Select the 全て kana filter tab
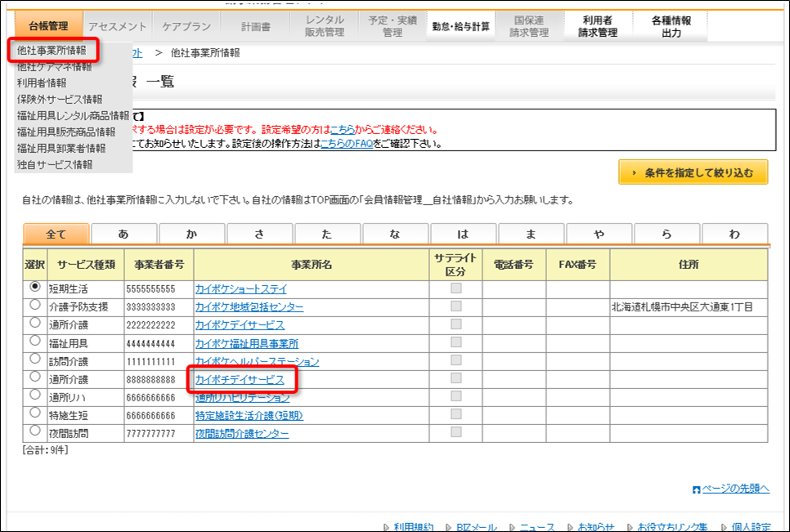 pyautogui.click(x=56, y=234)
